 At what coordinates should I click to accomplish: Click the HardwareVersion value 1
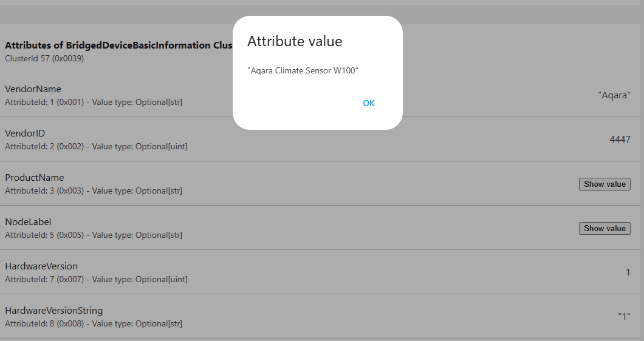click(x=628, y=272)
